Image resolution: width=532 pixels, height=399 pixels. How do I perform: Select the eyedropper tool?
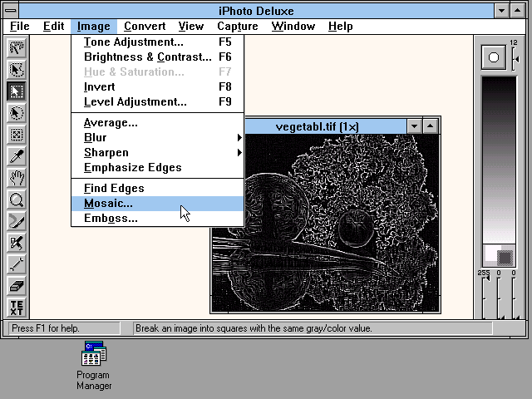point(17,156)
